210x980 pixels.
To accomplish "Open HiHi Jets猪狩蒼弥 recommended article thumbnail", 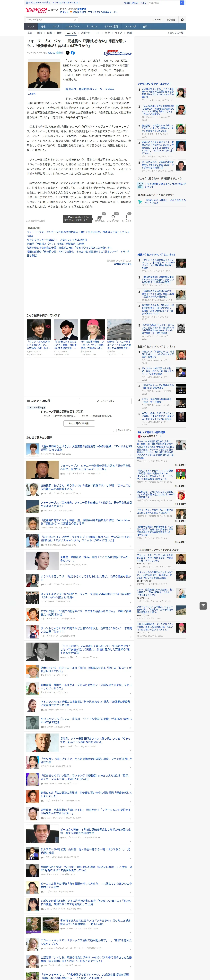I will point(92,329).
